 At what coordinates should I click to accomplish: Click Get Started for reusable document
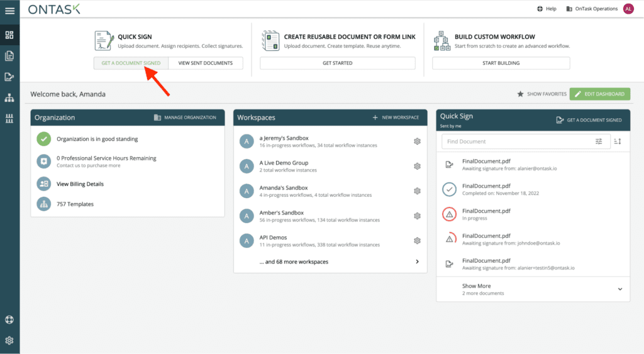coord(338,63)
